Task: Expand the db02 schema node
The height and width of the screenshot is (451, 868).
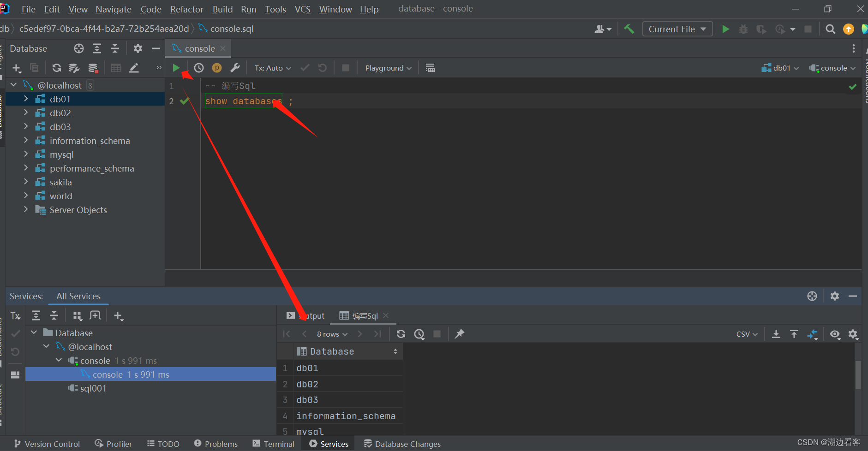Action: 26,113
